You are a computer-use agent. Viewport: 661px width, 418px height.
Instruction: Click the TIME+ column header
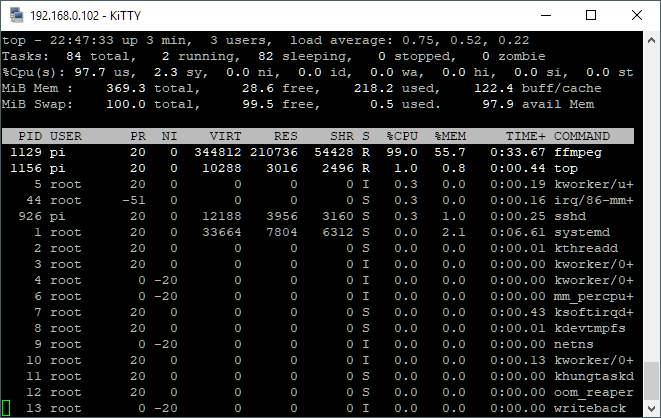pos(526,136)
